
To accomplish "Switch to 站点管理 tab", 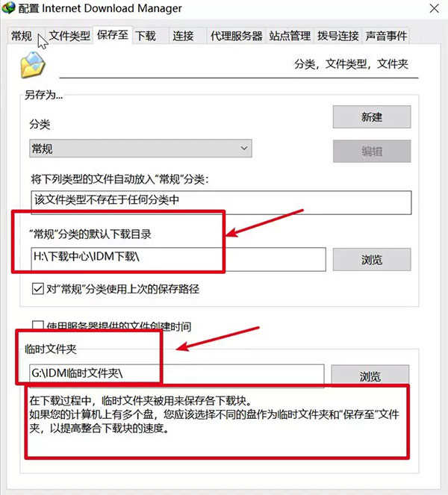I will (290, 36).
